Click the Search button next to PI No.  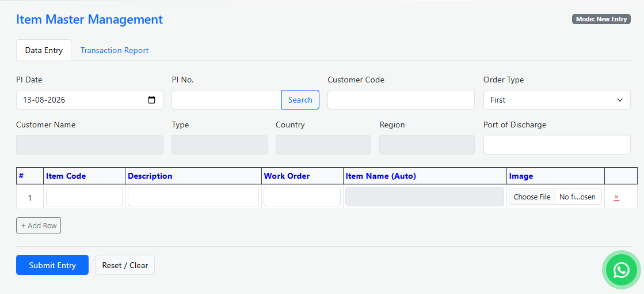point(300,100)
